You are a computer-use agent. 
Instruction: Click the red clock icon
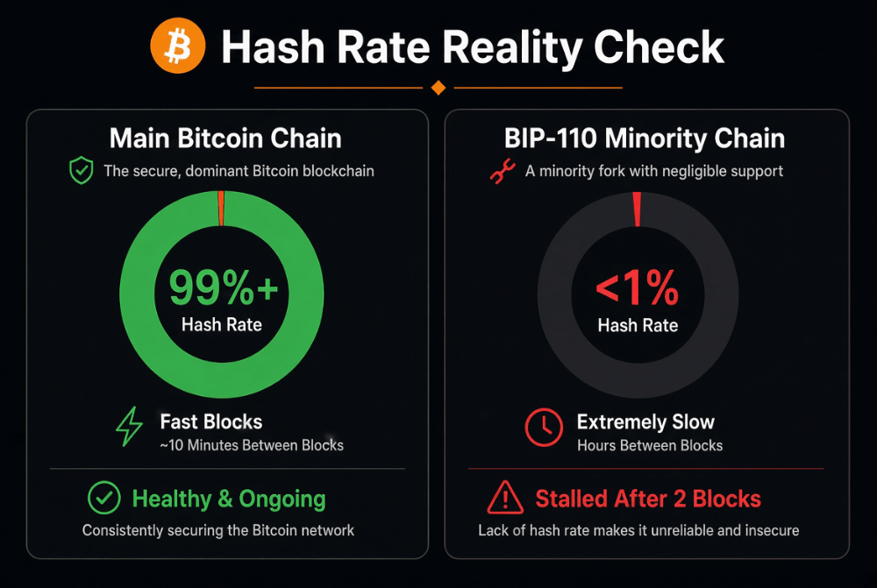point(544,428)
